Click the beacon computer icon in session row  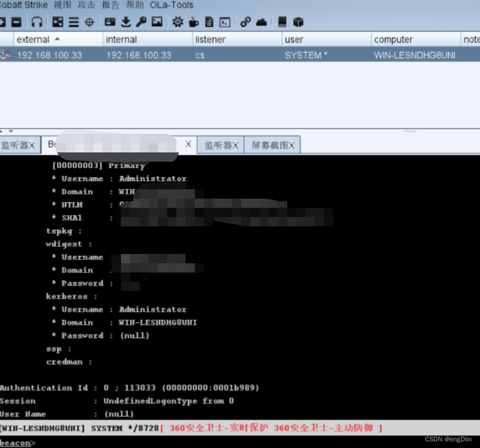point(5,55)
